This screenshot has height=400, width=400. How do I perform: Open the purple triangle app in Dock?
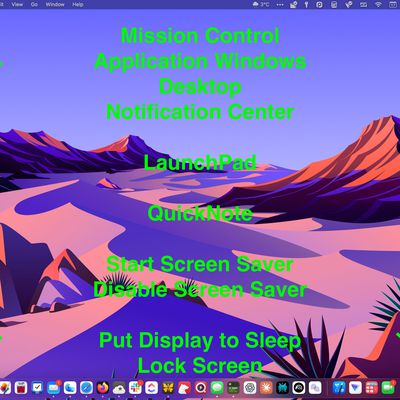click(355, 388)
